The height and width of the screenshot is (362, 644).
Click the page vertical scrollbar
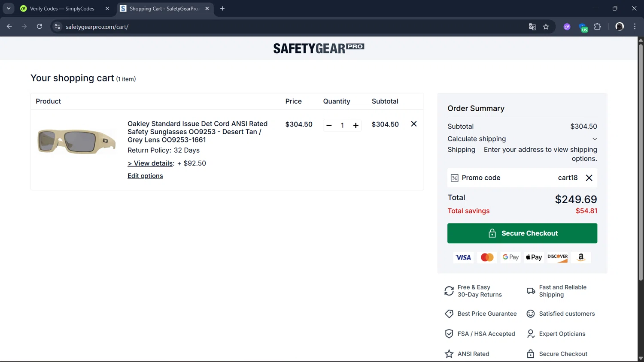641,163
